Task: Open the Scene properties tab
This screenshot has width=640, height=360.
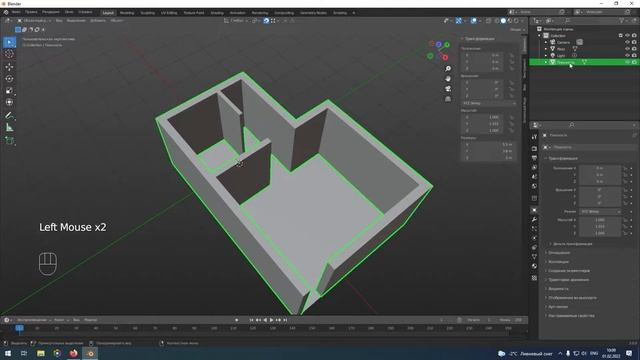Action: click(x=534, y=177)
